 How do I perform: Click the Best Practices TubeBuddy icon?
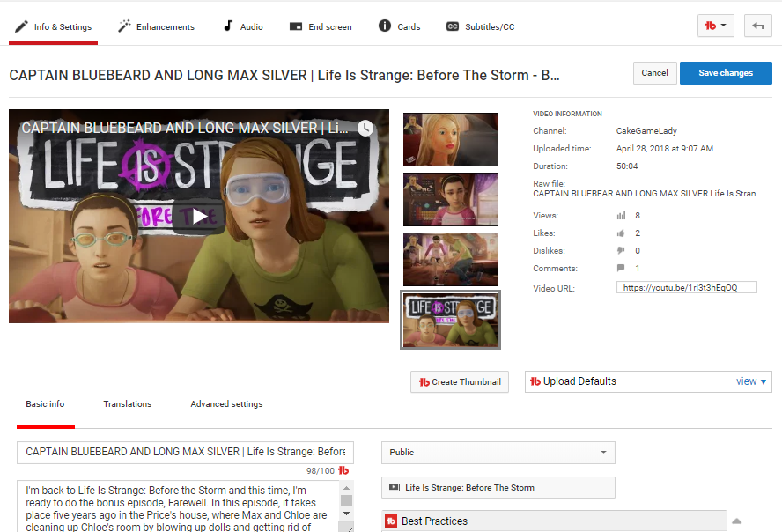click(391, 521)
